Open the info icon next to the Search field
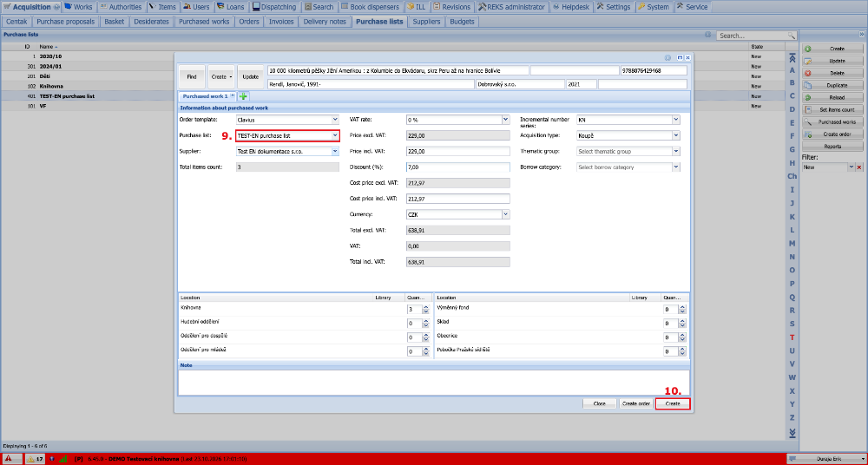Viewport: 868px width, 465px height. pyautogui.click(x=708, y=35)
